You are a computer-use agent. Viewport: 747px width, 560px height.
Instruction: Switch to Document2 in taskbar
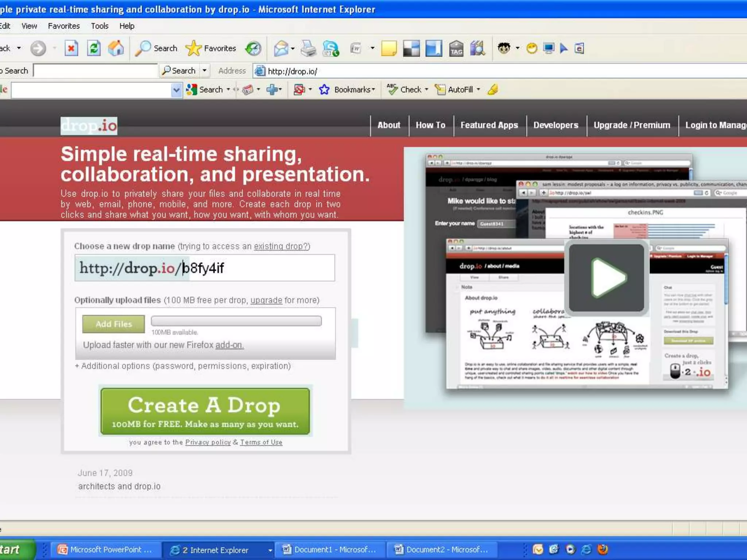tap(442, 549)
